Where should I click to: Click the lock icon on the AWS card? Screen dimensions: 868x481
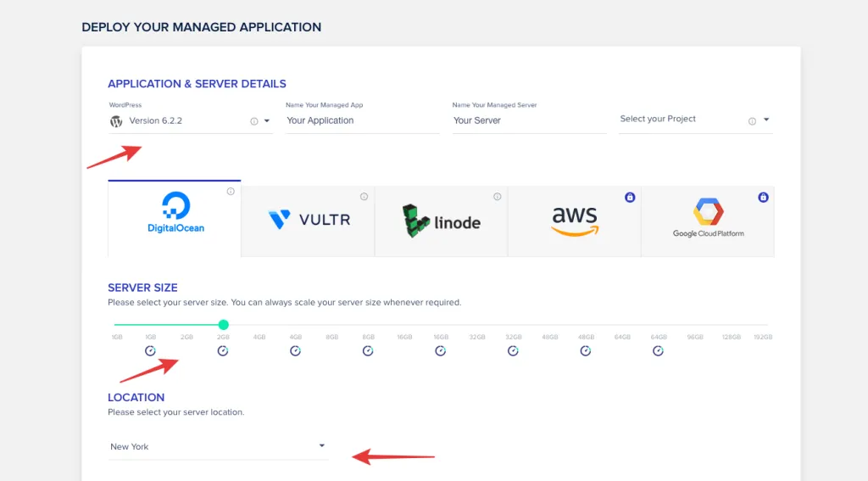click(x=630, y=197)
